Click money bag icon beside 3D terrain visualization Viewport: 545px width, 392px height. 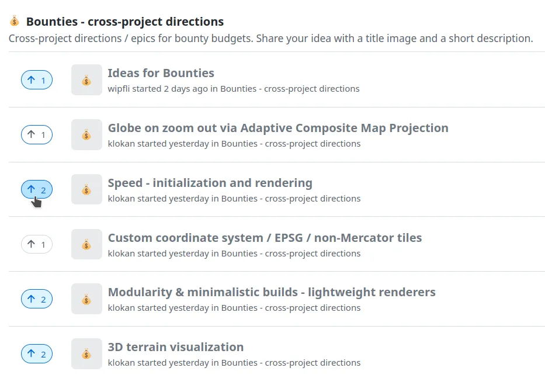[86, 354]
